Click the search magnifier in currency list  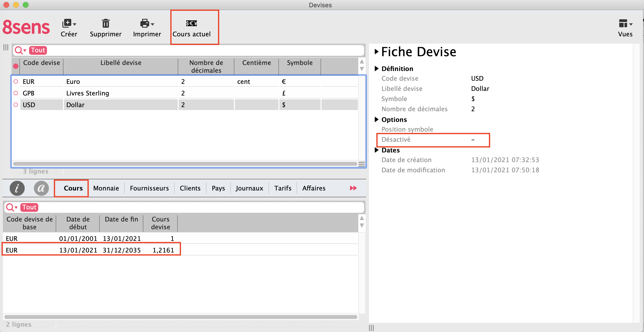(18, 50)
